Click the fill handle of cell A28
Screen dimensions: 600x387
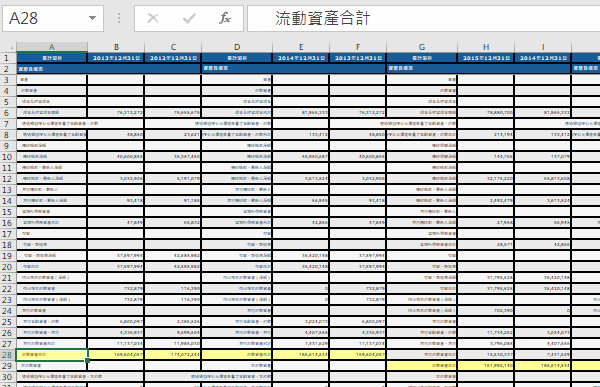pyautogui.click(x=88, y=360)
